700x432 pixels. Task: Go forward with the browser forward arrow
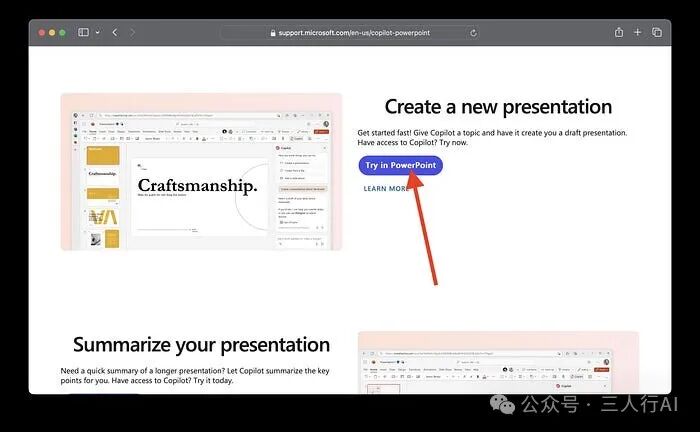(x=132, y=32)
